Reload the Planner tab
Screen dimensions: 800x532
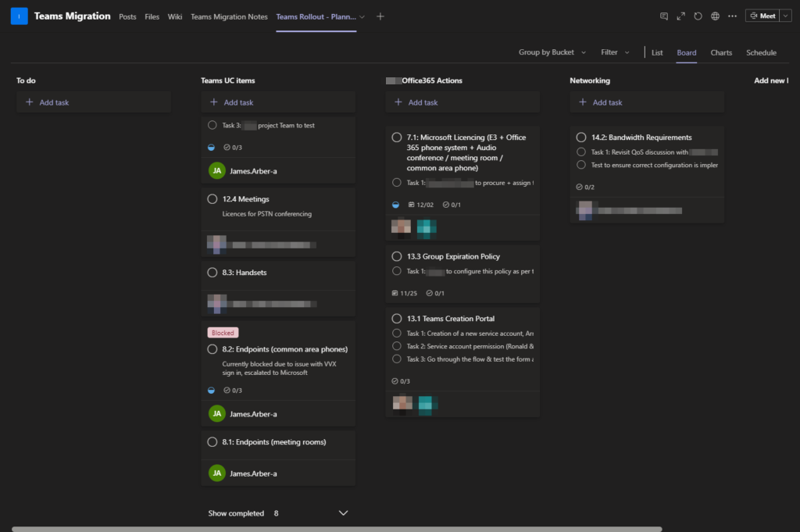[x=698, y=16]
